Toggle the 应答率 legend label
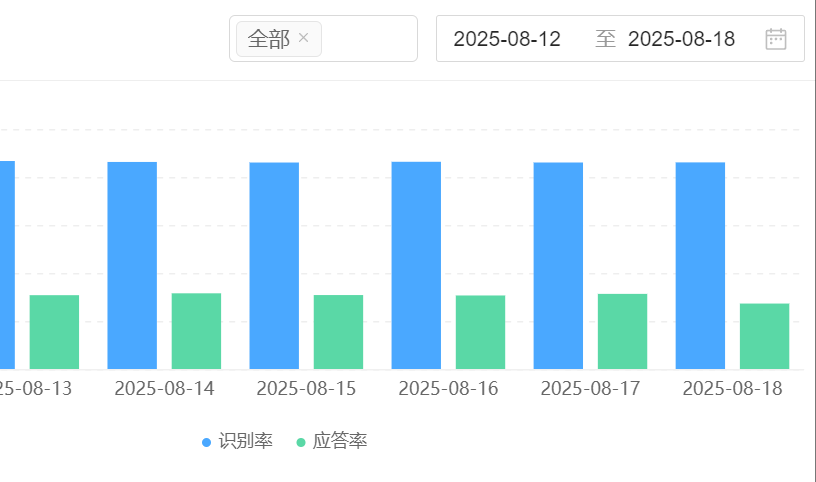This screenshot has height=482, width=816. (x=340, y=442)
